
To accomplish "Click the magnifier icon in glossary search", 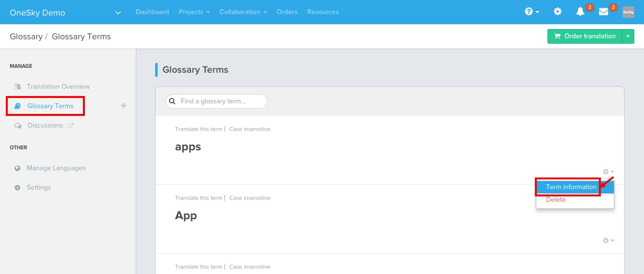I will [x=172, y=101].
